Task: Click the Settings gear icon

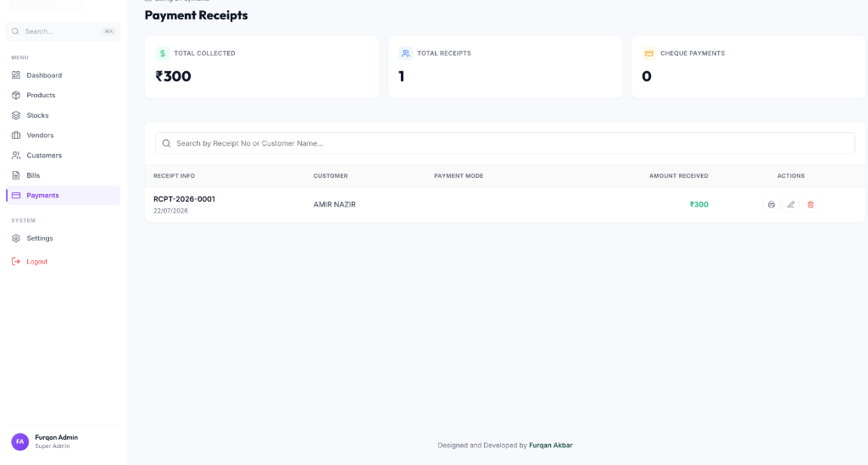Action: (x=16, y=238)
